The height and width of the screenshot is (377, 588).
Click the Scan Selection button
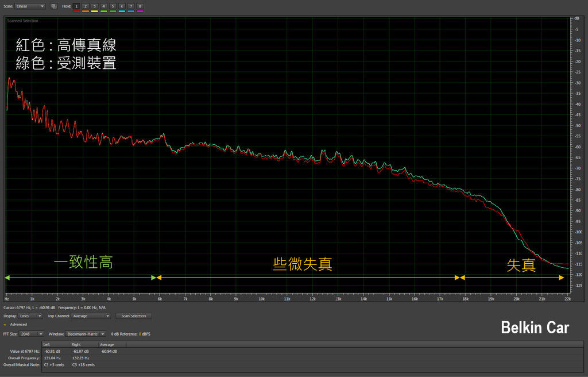[134, 316]
